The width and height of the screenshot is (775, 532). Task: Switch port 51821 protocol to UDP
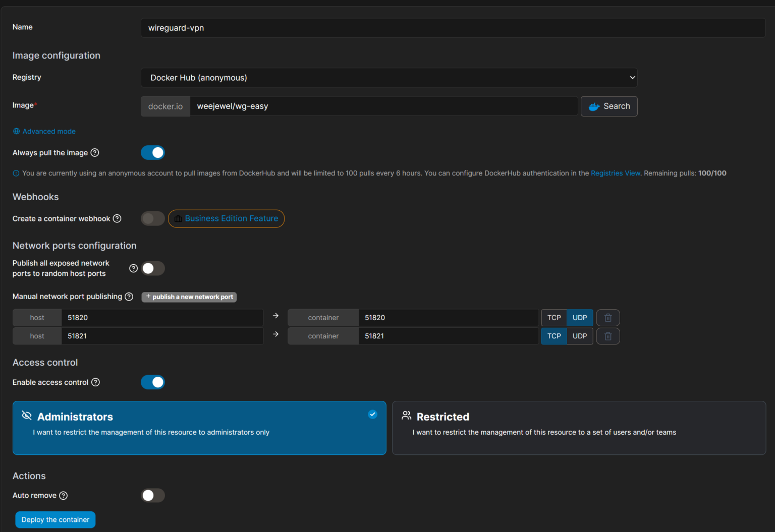580,336
